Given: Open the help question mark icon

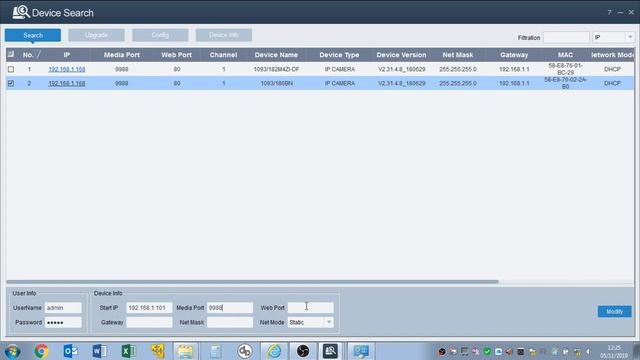Looking at the screenshot, I should pyautogui.click(x=609, y=13).
